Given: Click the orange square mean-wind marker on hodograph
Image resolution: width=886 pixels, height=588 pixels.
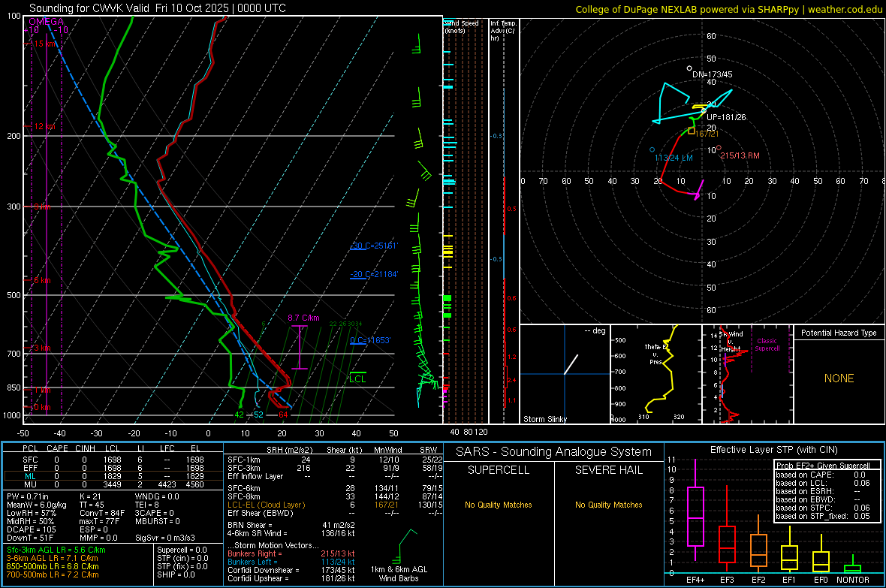Looking at the screenshot, I should click(691, 131).
